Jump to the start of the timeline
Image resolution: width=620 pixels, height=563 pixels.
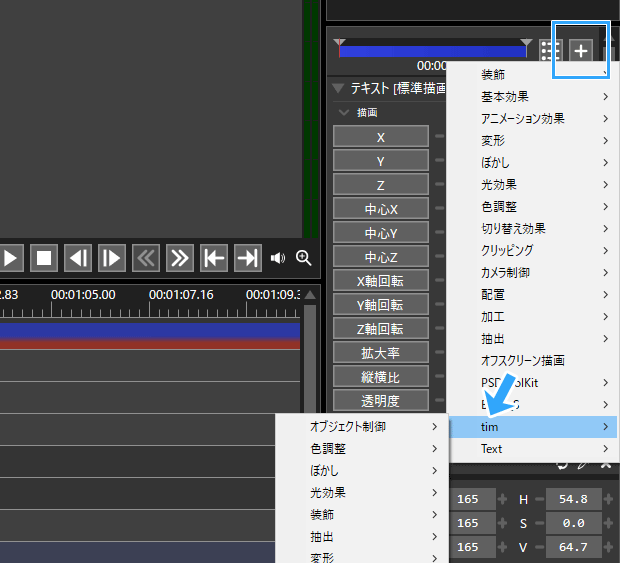214,258
